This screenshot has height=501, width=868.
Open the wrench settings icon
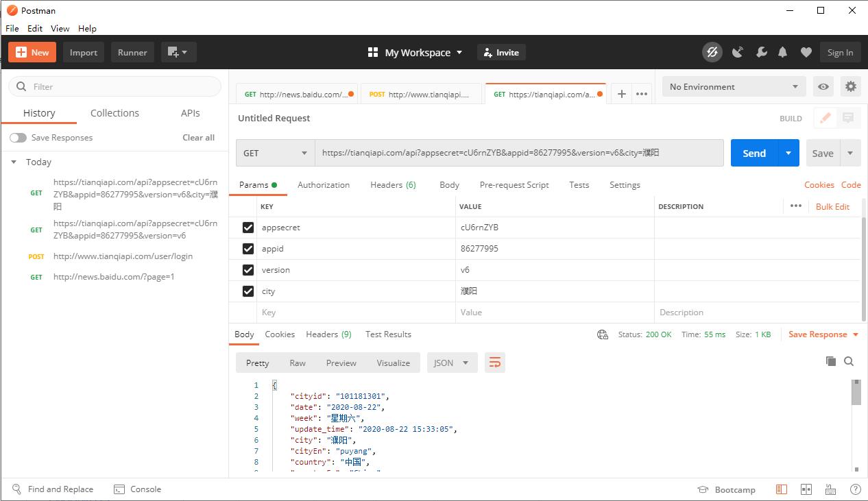pyautogui.click(x=761, y=52)
